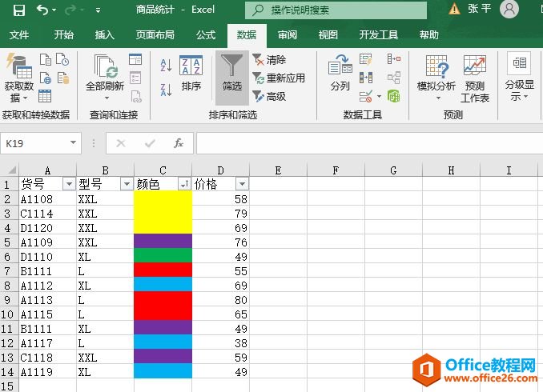Screen dimensions: 543x392
Task: Open the 文件 menu tab
Action: click(x=19, y=34)
